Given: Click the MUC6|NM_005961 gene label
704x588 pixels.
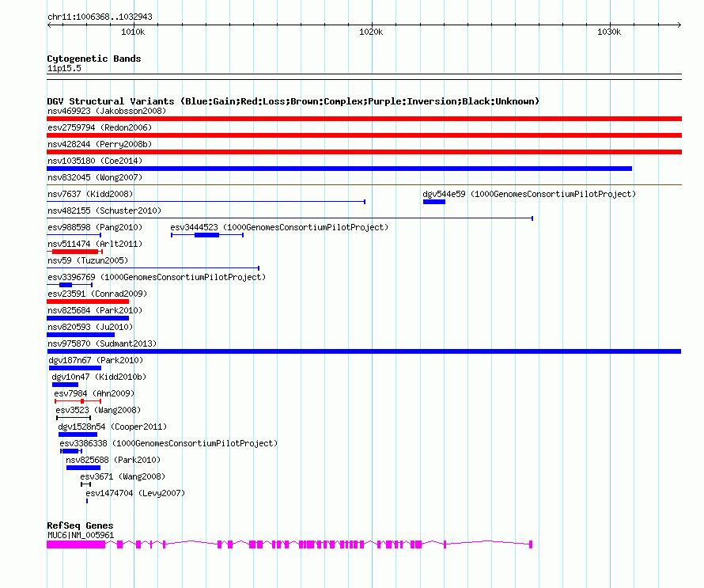Looking at the screenshot, I should pos(81,536).
